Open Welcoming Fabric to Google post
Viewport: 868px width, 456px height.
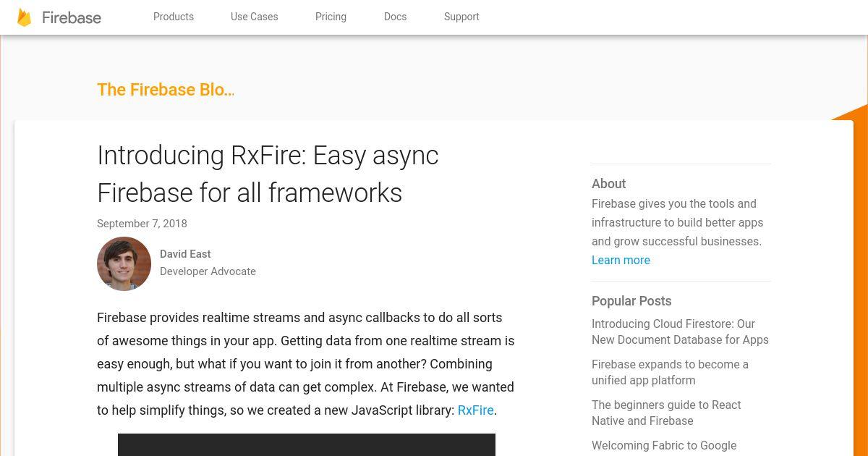(x=664, y=446)
